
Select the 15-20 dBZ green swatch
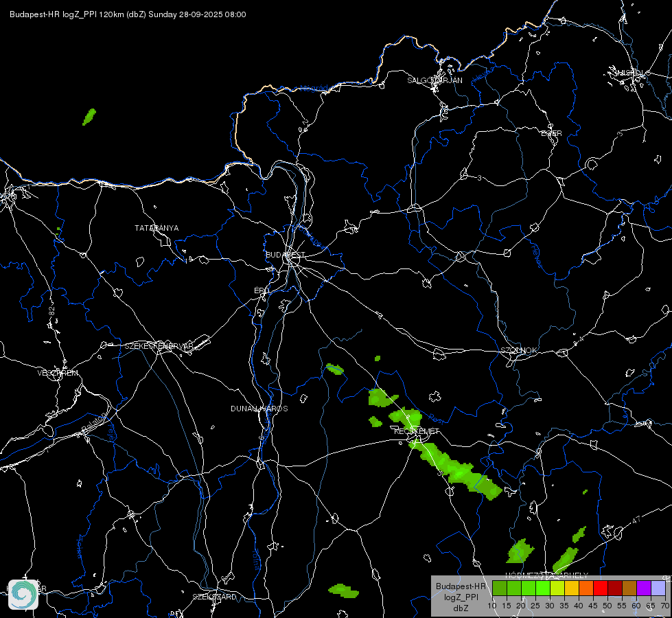(514, 588)
